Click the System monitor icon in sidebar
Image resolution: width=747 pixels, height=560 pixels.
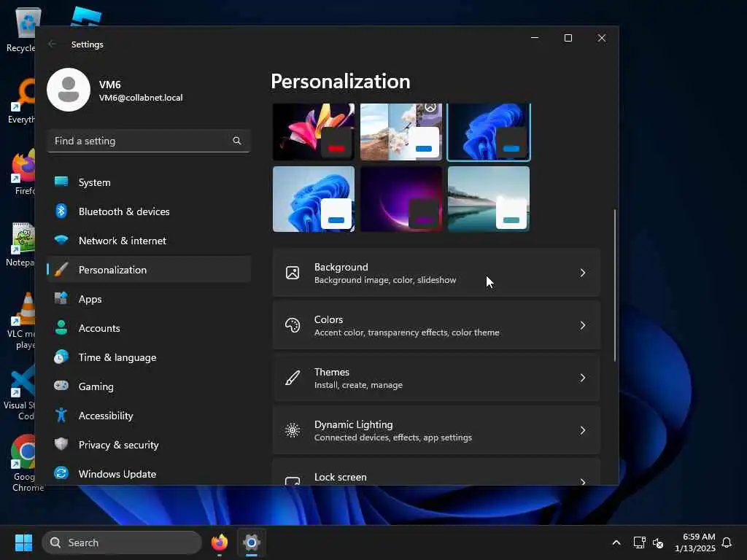61,182
